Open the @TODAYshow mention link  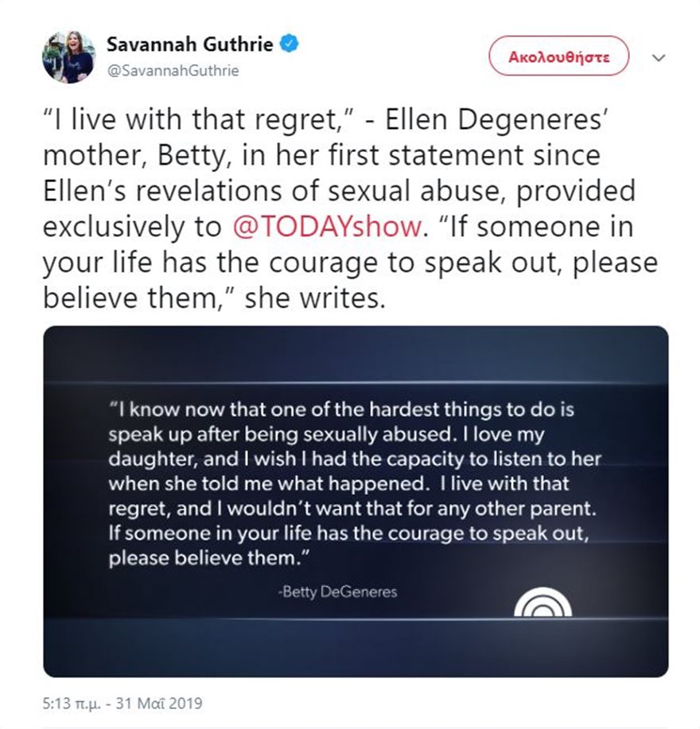(325, 227)
